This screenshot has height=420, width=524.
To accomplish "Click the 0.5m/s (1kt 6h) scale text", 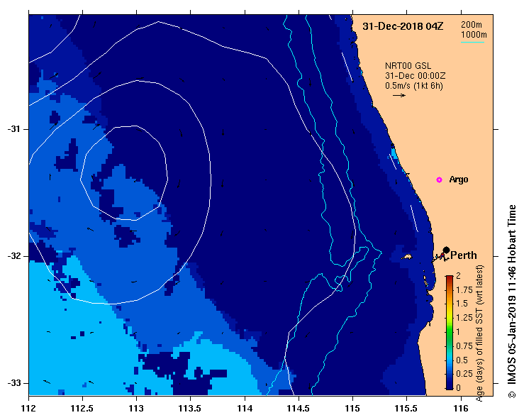I will pos(413,86).
